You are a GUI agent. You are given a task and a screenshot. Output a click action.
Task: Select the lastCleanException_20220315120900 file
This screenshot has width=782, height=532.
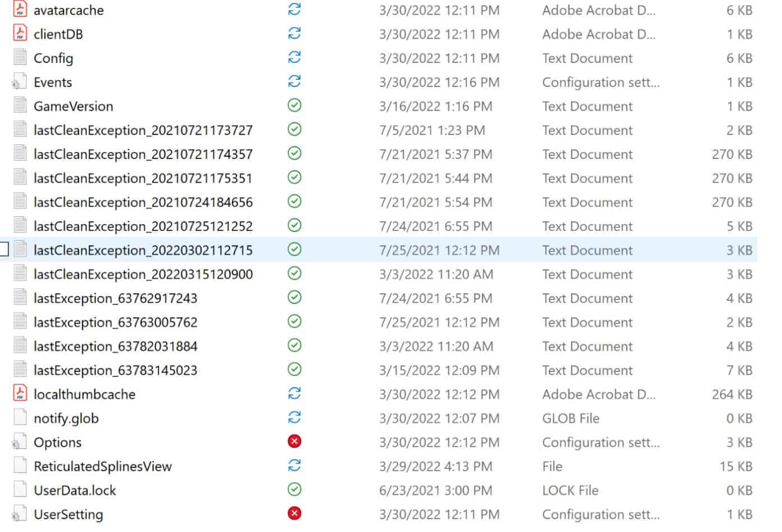tap(143, 274)
